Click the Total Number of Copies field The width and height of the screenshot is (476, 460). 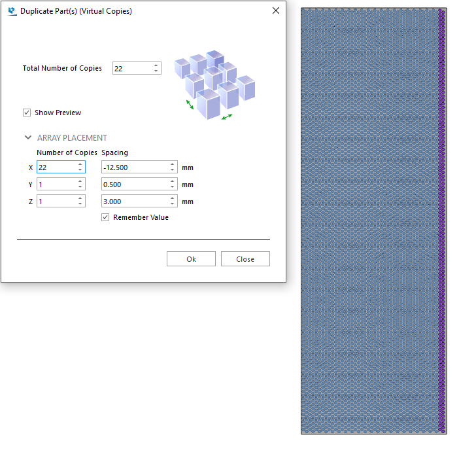point(131,68)
